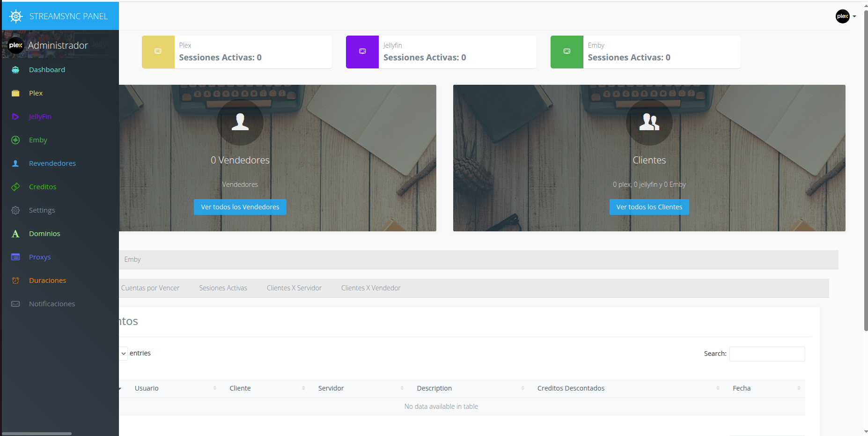This screenshot has height=436, width=868.
Task: Open the plex profile menu at top right
Action: pos(846,16)
